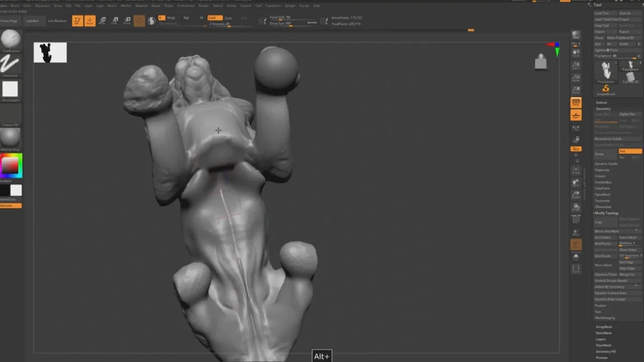
Task: Click the BPR render sphere icon
Action: [x=576, y=35]
